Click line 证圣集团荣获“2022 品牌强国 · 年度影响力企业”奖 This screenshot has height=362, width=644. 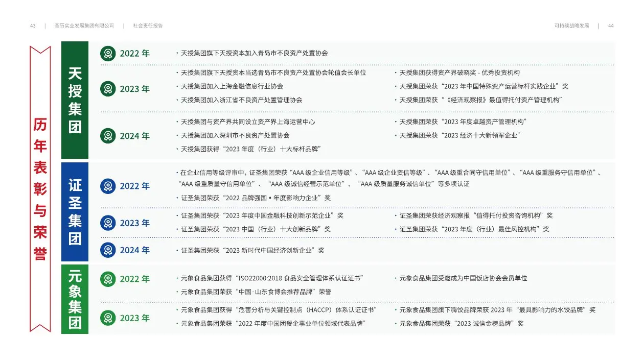pos(254,198)
